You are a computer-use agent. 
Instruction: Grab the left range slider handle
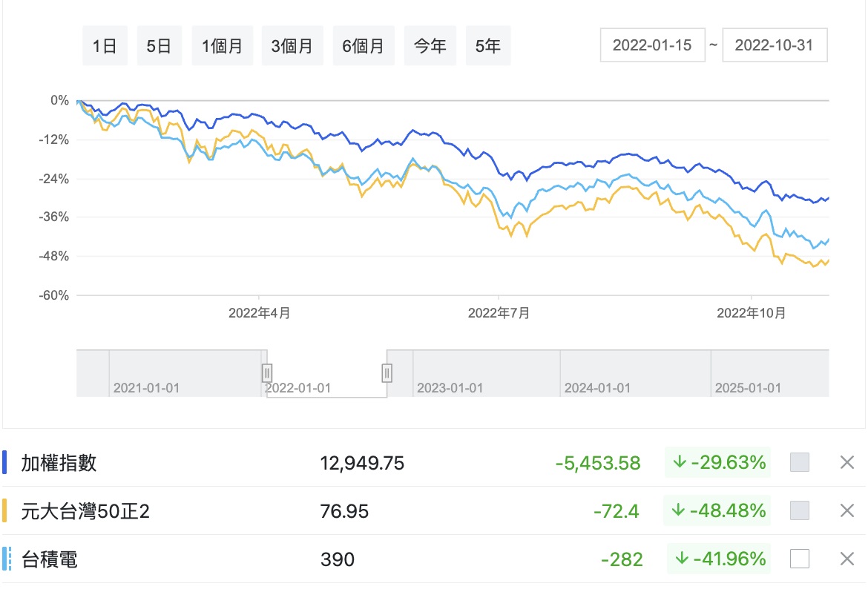(267, 372)
